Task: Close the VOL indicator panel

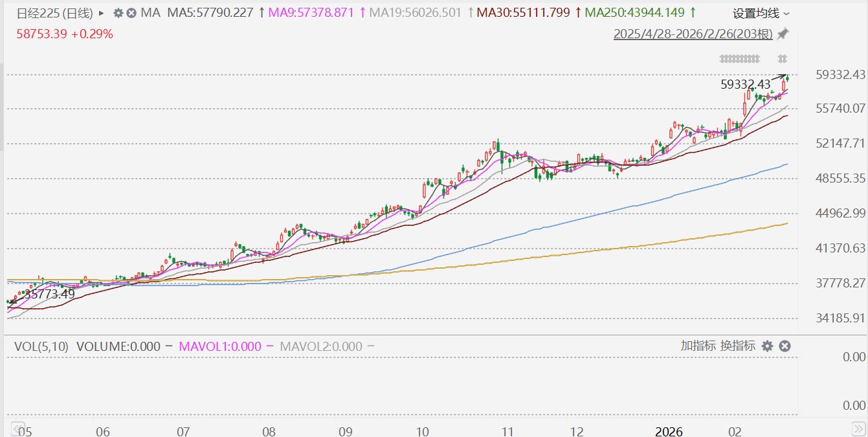Action: click(785, 346)
